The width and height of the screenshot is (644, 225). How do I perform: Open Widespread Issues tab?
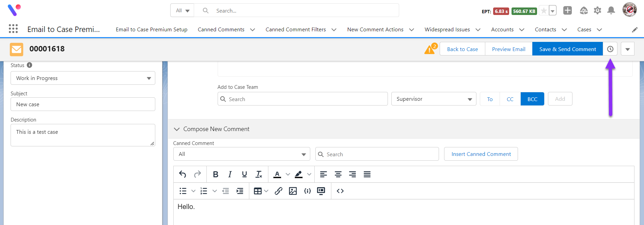coord(447,30)
